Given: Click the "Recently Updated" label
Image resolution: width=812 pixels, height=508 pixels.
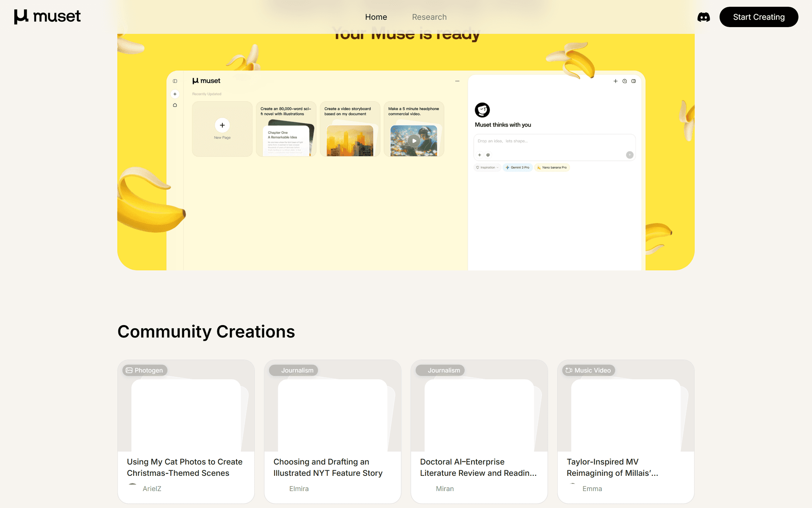Looking at the screenshot, I should tap(207, 94).
